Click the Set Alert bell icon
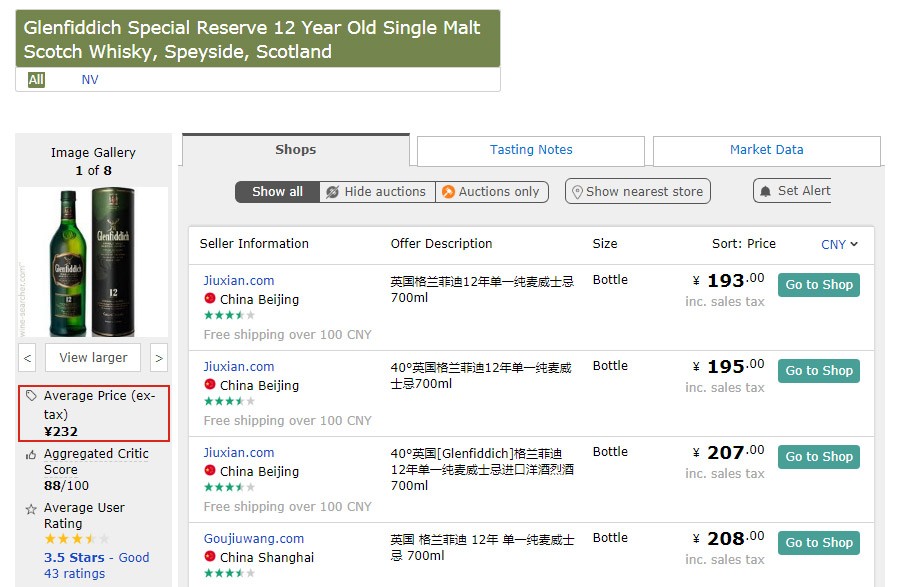The image size is (897, 587). coord(766,191)
